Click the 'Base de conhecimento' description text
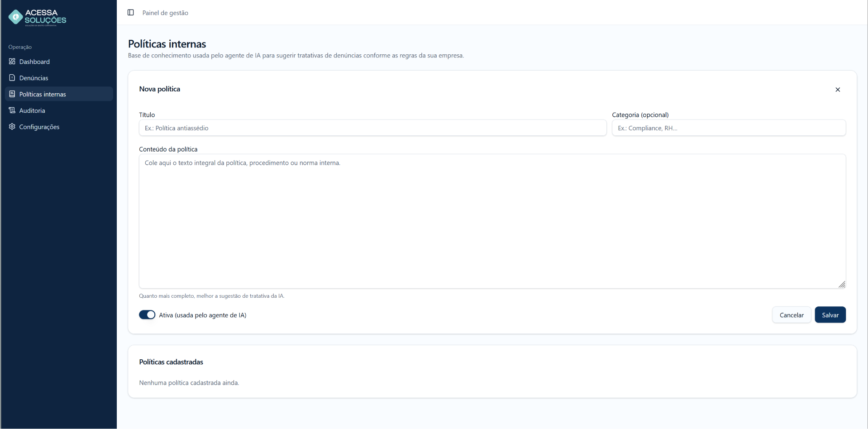This screenshot has height=429, width=868. (296, 56)
